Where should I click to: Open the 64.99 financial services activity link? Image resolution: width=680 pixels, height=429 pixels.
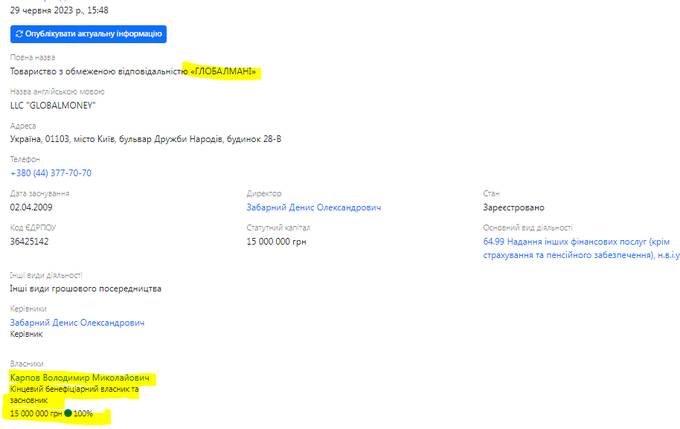coord(581,248)
